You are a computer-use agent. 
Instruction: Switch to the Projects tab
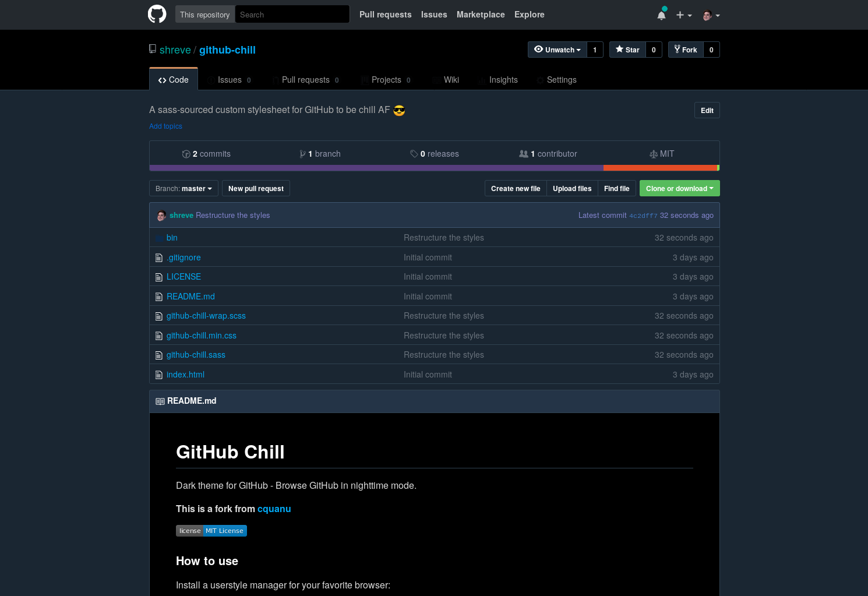click(385, 80)
